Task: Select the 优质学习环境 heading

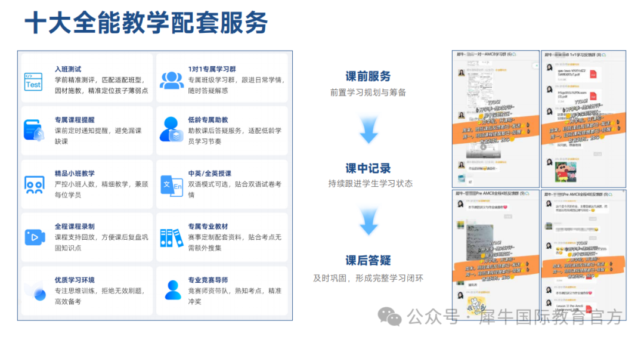Action: click(75, 280)
